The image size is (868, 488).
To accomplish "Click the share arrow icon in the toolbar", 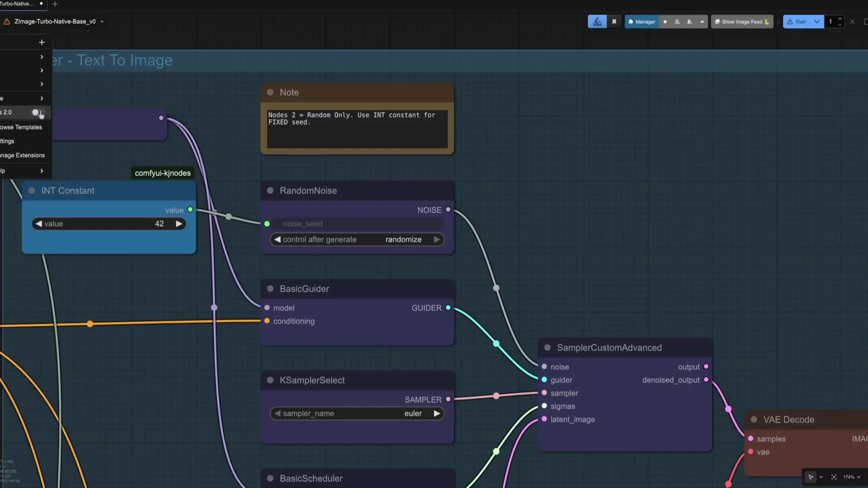I will 702,21.
